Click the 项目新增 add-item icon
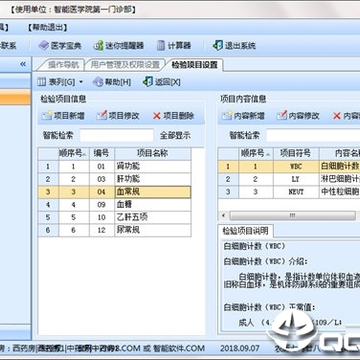Image resolution: width=360 pixels, height=360 pixels. [47, 116]
